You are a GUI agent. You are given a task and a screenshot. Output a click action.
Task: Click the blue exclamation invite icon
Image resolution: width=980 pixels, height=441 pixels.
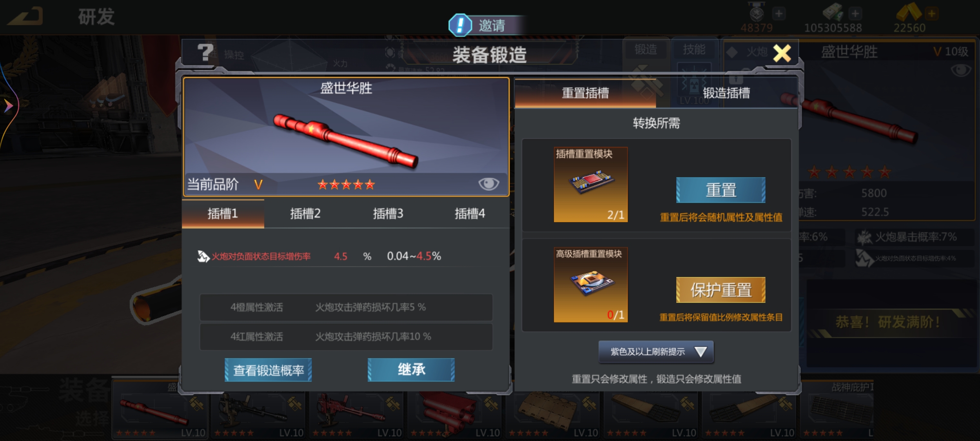coord(460,25)
